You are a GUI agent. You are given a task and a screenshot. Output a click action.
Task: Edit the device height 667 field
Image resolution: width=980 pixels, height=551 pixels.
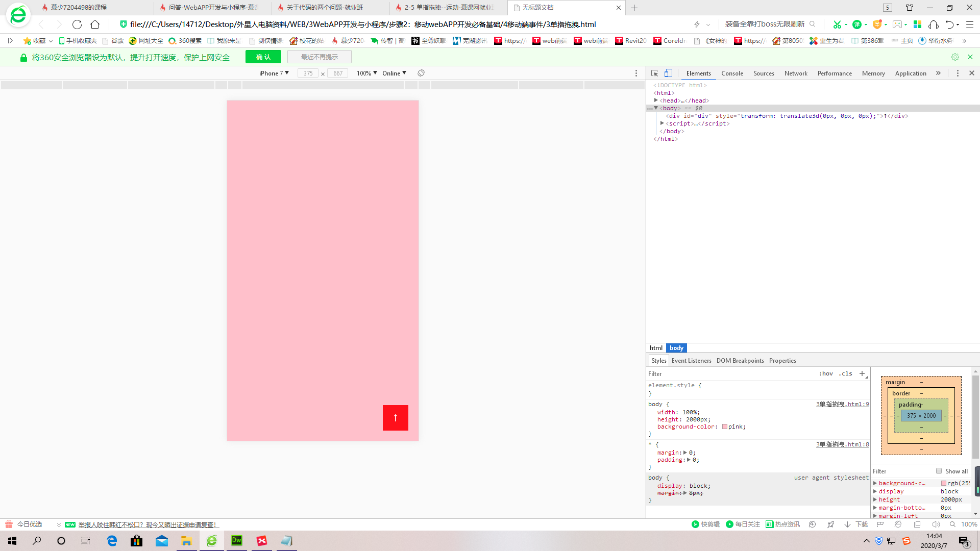338,73
